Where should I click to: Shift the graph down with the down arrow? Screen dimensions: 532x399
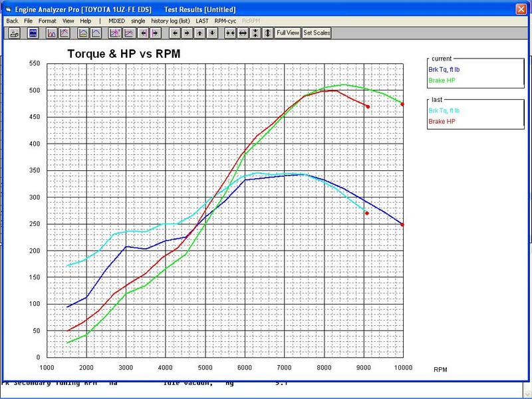point(212,33)
